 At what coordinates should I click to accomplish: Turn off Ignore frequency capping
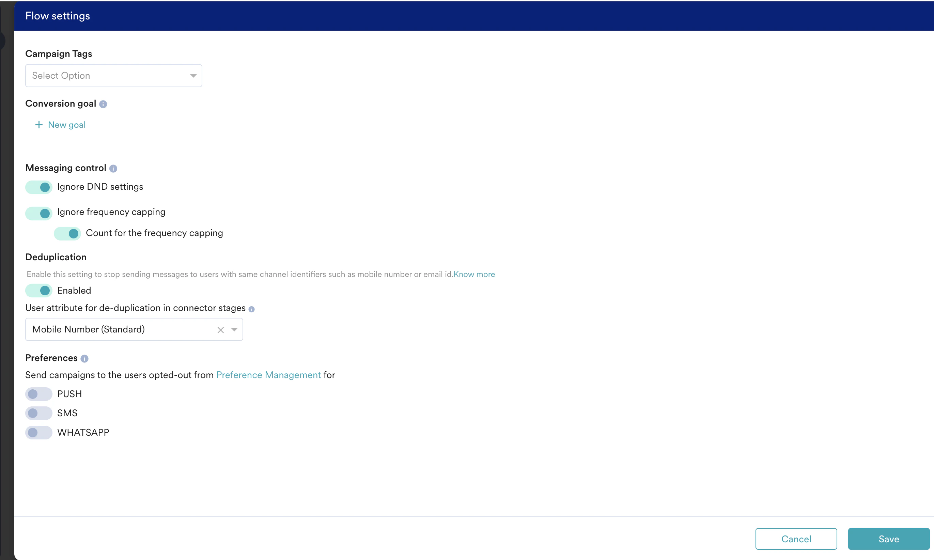click(x=38, y=213)
